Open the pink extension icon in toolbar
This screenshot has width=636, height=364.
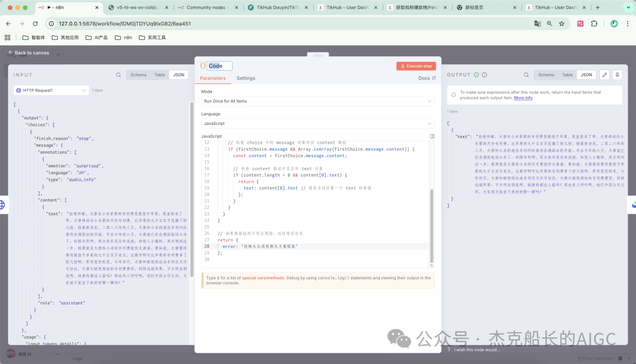tap(581, 24)
